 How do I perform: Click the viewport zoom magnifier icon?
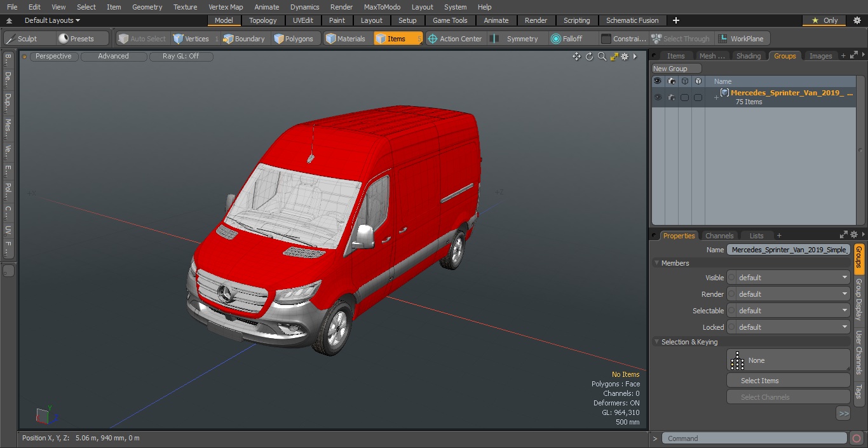point(602,57)
